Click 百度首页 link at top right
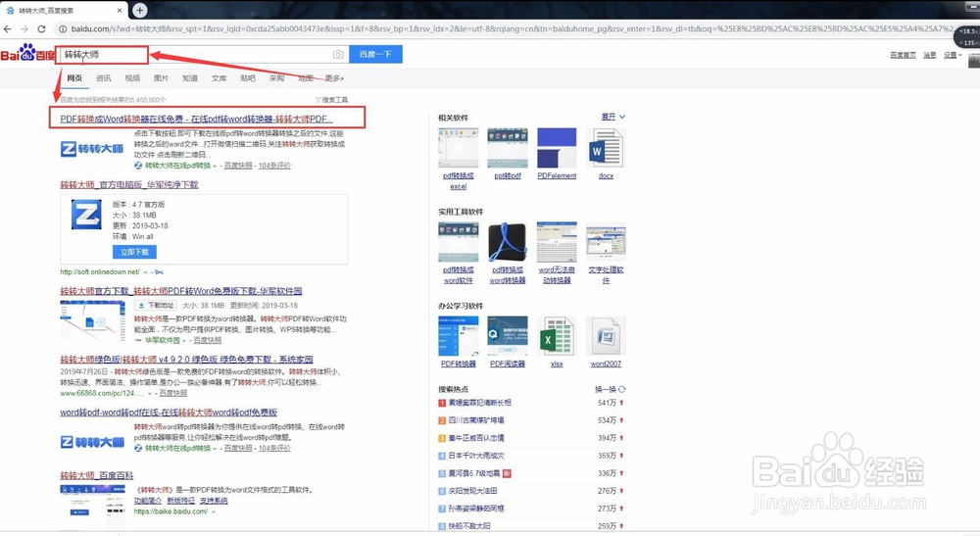Image resolution: width=980 pixels, height=536 pixels. tap(903, 55)
